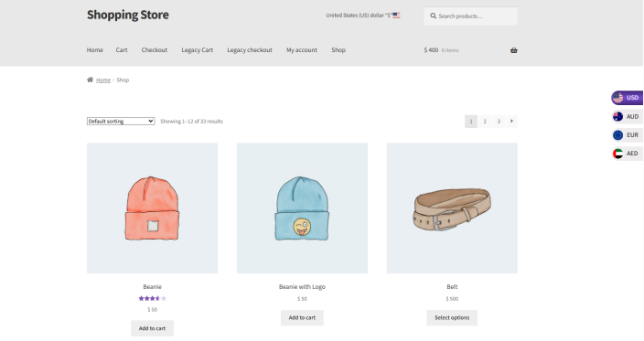
Task: Open the Default sorting dropdown
Action: coord(121,121)
